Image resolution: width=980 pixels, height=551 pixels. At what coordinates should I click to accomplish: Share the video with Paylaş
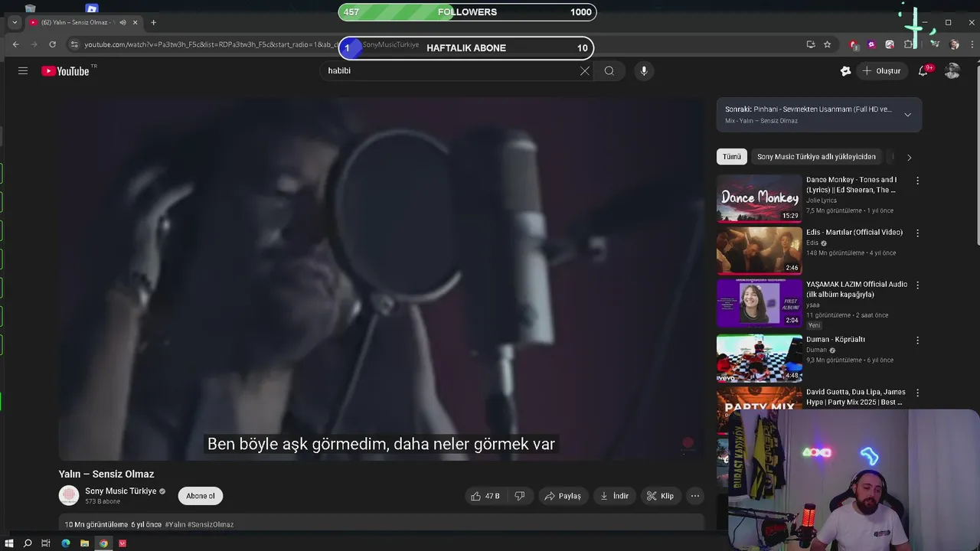click(x=563, y=496)
